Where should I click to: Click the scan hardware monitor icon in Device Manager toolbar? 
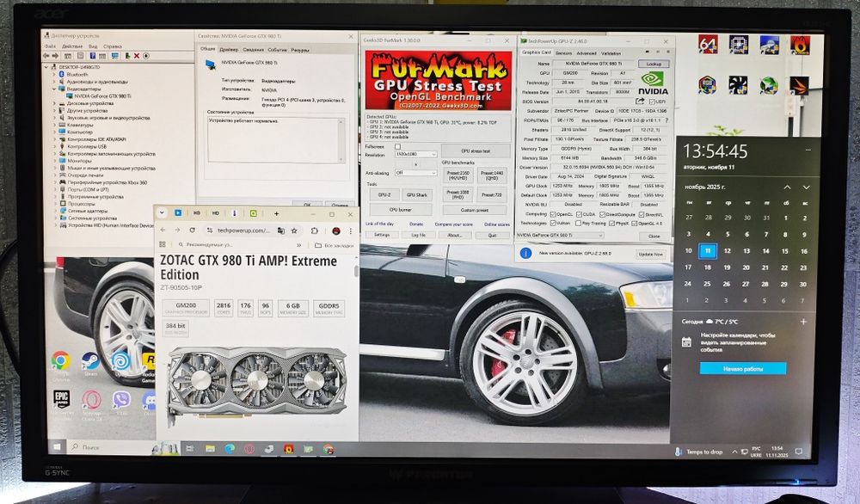(x=115, y=56)
